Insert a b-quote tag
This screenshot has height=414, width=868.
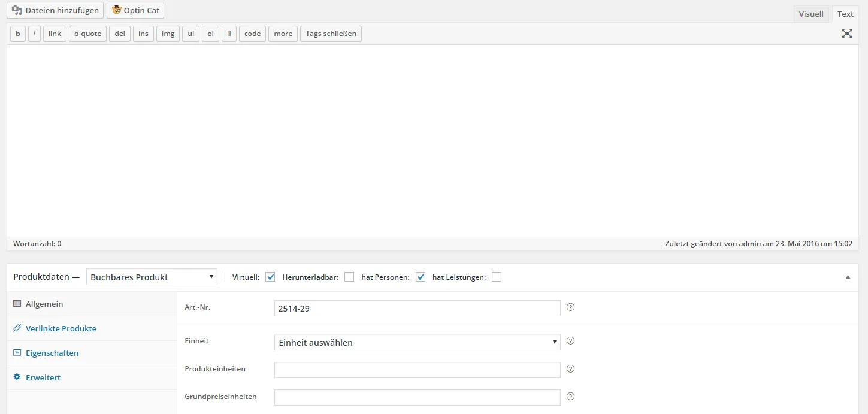coord(87,34)
